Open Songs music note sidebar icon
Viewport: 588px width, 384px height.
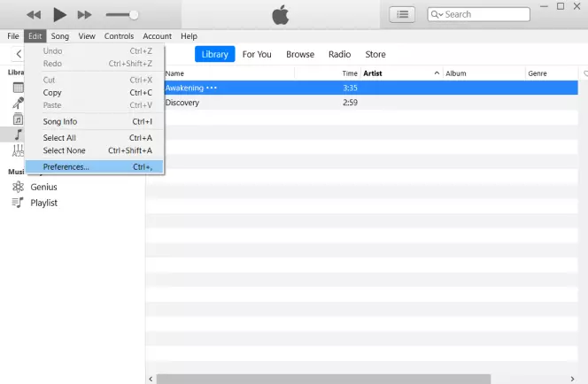tap(18, 134)
